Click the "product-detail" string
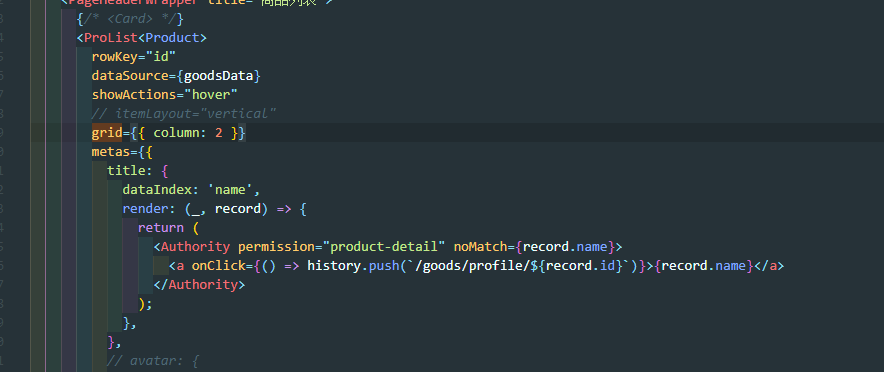Image resolution: width=884 pixels, height=372 pixels. 384,247
